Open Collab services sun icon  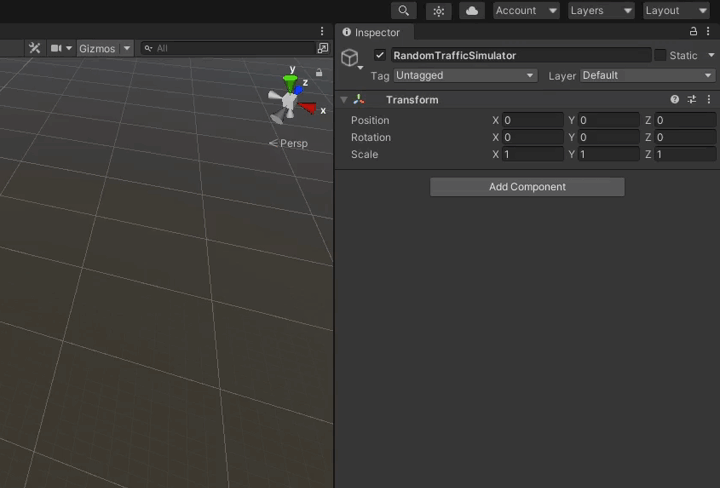(x=438, y=11)
